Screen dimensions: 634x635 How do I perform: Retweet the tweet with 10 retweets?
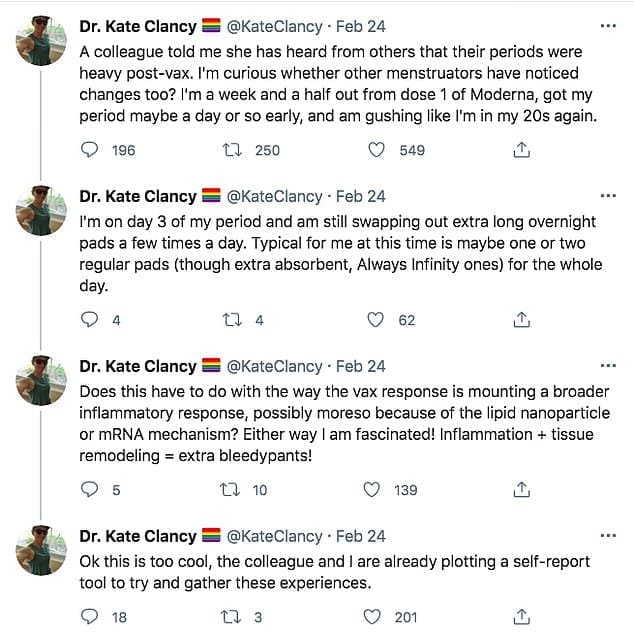232,490
